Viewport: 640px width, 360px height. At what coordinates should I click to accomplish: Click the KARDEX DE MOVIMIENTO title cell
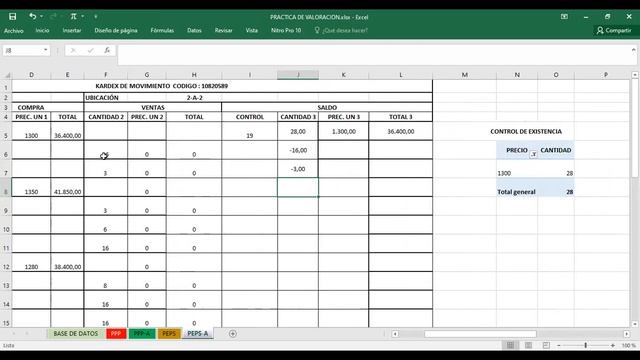(162, 86)
